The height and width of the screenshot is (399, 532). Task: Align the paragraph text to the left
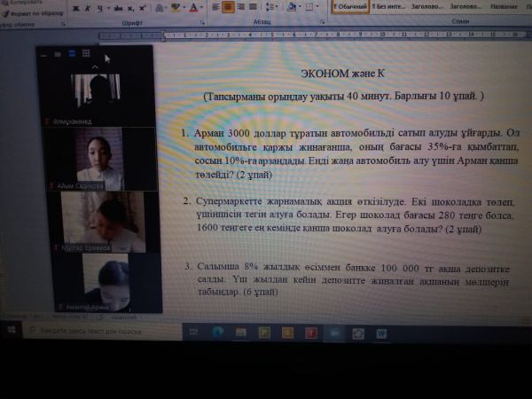pyautogui.click(x=215, y=7)
